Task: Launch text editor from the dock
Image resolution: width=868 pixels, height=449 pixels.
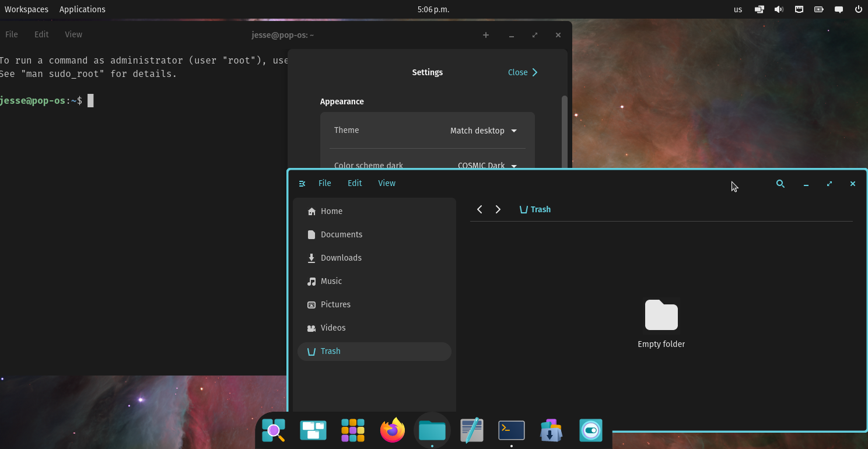Action: point(472,430)
